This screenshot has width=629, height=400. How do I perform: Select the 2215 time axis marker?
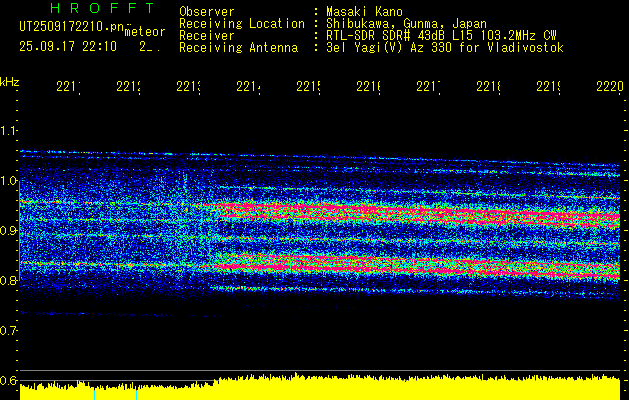pyautogui.click(x=308, y=86)
